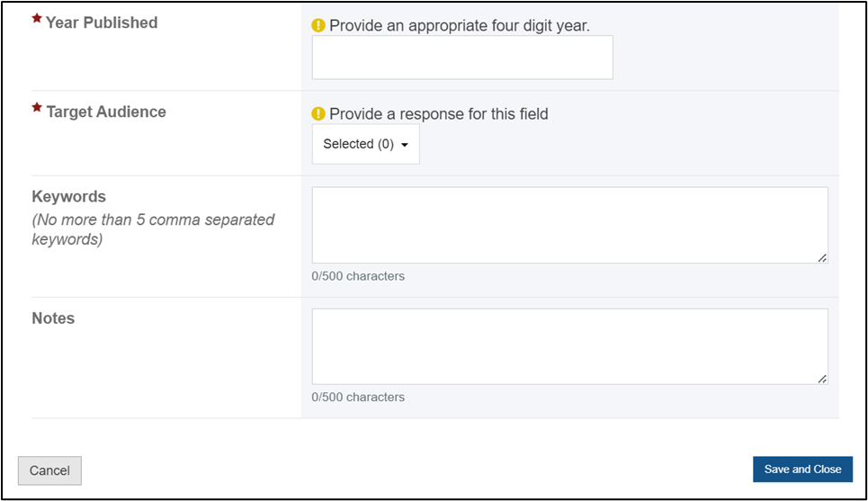Click the Notes textarea resize grip
This screenshot has width=868, height=501.
[822, 380]
